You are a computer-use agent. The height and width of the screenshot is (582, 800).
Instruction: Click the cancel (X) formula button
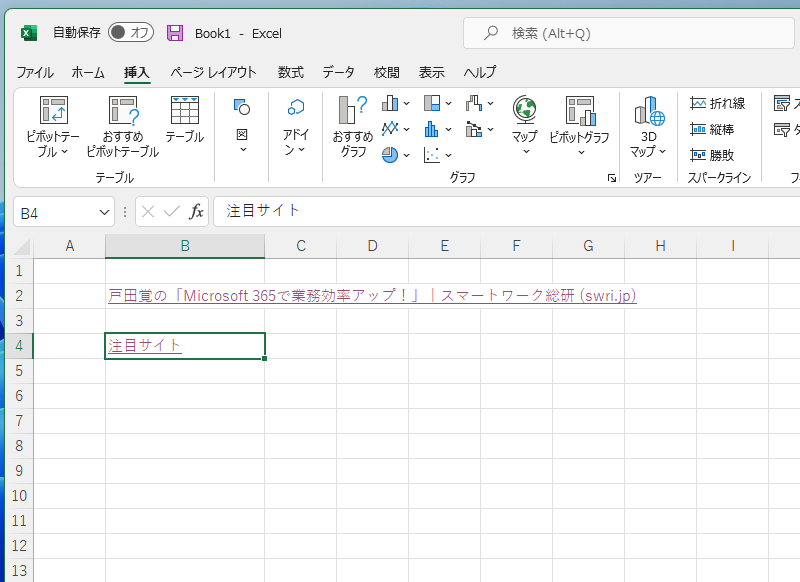[x=148, y=212]
